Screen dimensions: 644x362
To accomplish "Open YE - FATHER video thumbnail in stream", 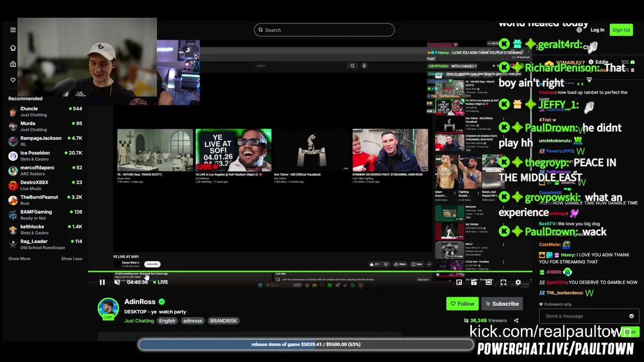I will point(155,149).
